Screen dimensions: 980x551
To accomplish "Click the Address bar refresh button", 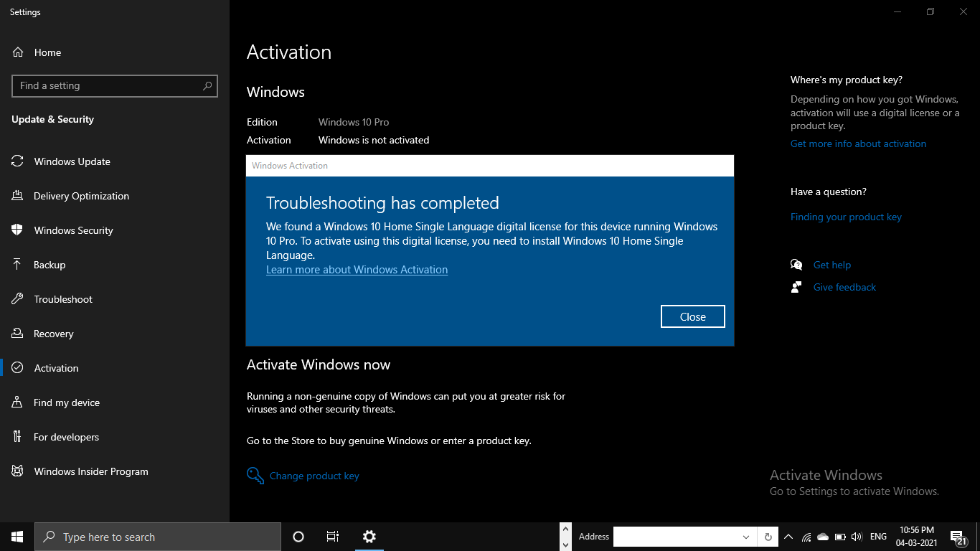I will [x=768, y=537].
